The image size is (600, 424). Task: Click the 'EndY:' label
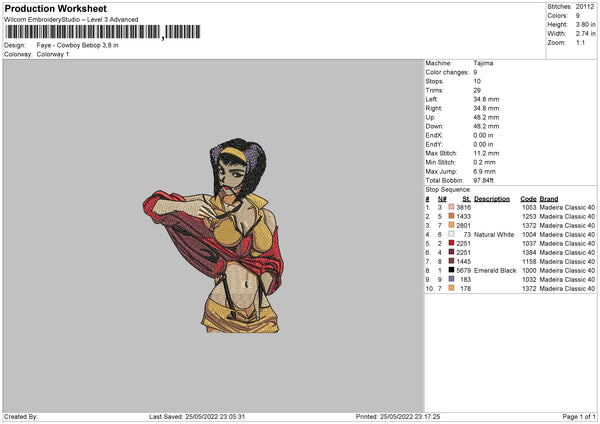(434, 144)
